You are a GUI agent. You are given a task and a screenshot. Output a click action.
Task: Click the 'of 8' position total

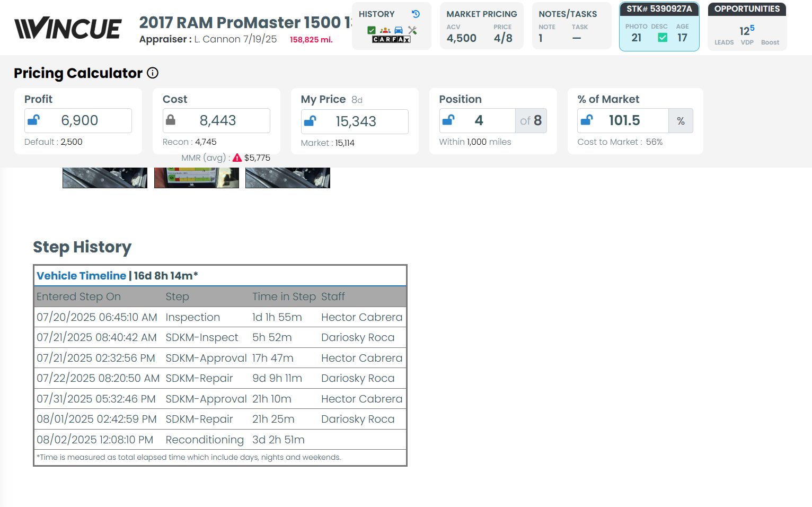click(x=531, y=121)
